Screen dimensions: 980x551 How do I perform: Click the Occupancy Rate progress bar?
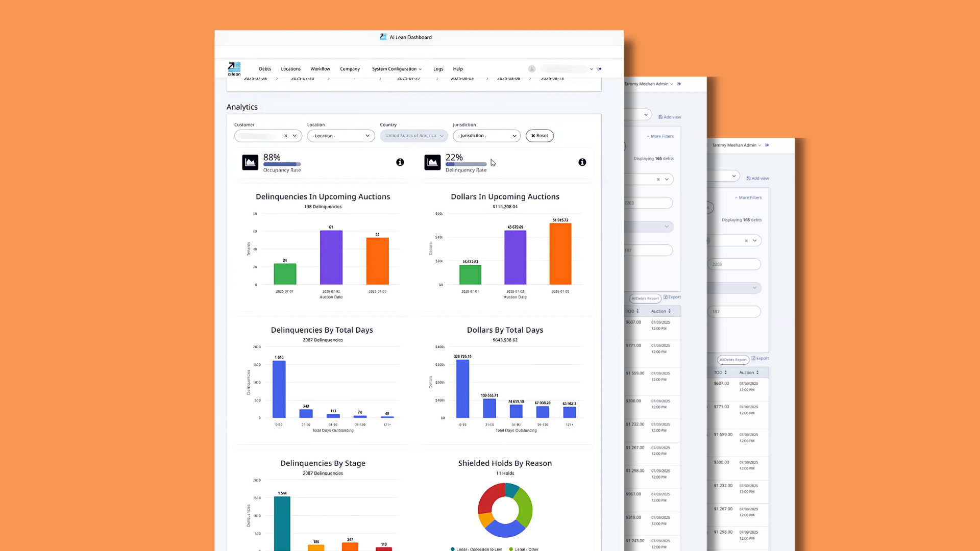coord(282,164)
